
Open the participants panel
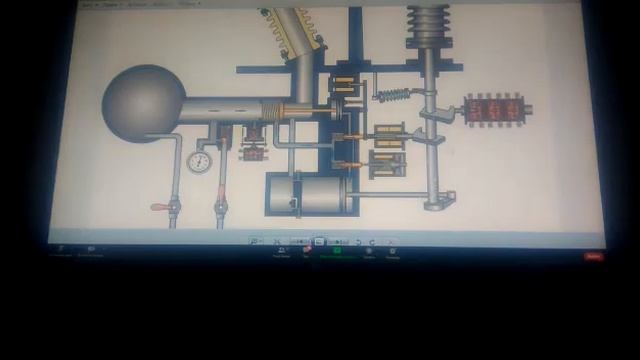coord(281,252)
